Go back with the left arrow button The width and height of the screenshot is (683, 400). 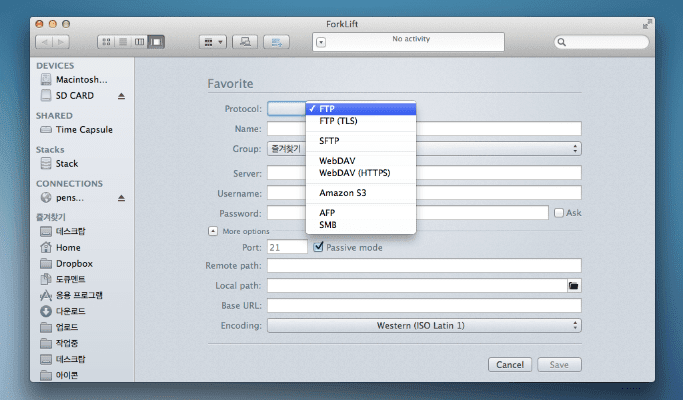coord(44,42)
